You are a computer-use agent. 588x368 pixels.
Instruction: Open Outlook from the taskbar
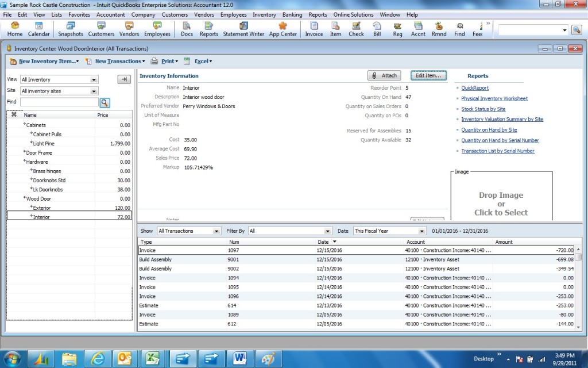click(x=125, y=358)
